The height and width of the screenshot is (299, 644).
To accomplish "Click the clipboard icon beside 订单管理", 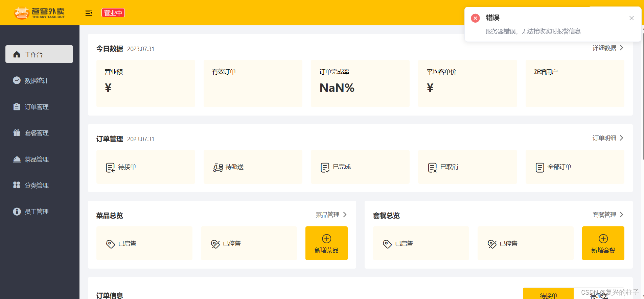I will click(17, 106).
